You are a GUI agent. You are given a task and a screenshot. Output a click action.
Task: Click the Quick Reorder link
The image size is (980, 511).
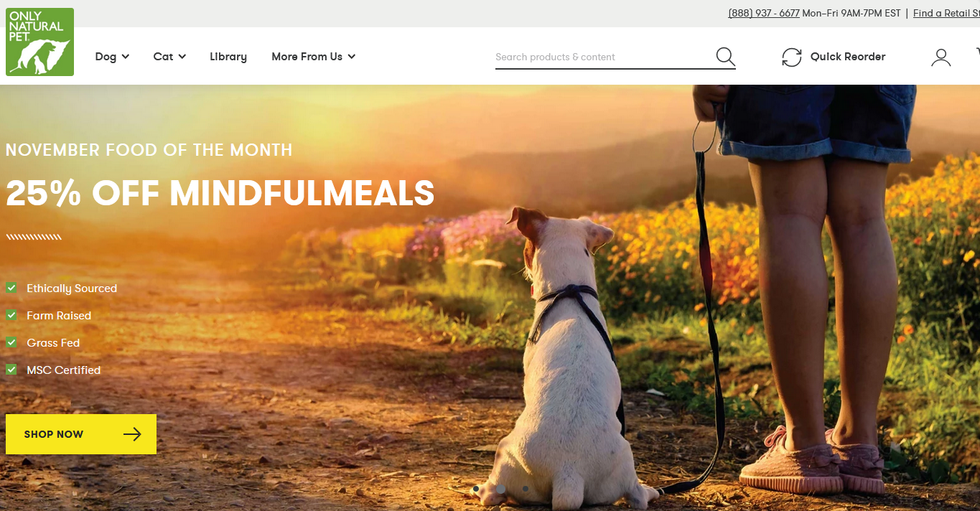[x=848, y=57]
